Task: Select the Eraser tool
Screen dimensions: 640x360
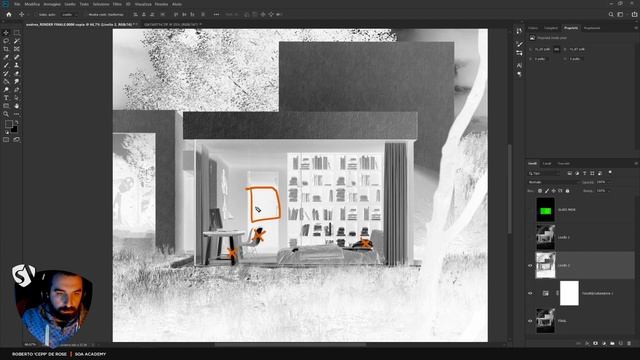Action: (17, 73)
